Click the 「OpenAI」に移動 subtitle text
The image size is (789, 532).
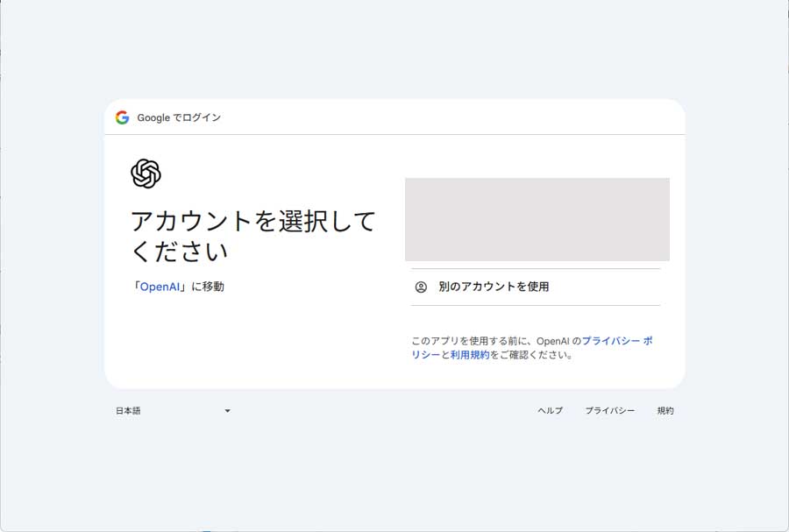click(179, 286)
